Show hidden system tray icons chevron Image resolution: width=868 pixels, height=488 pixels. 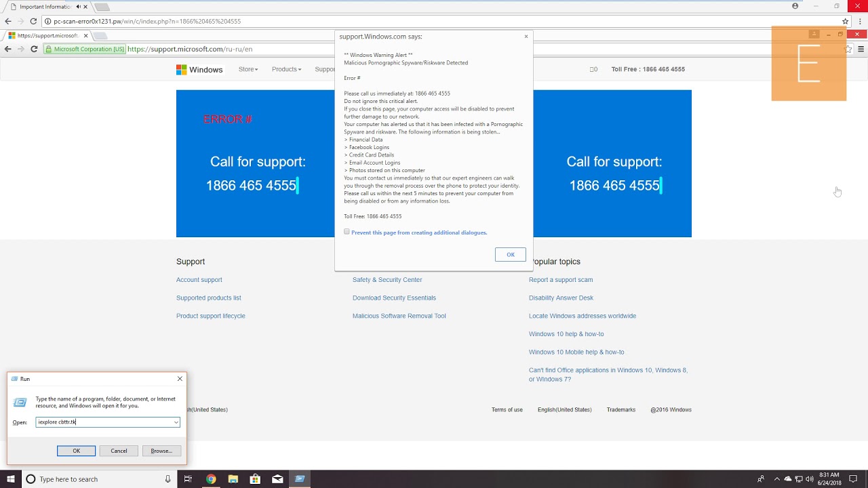[x=777, y=479]
